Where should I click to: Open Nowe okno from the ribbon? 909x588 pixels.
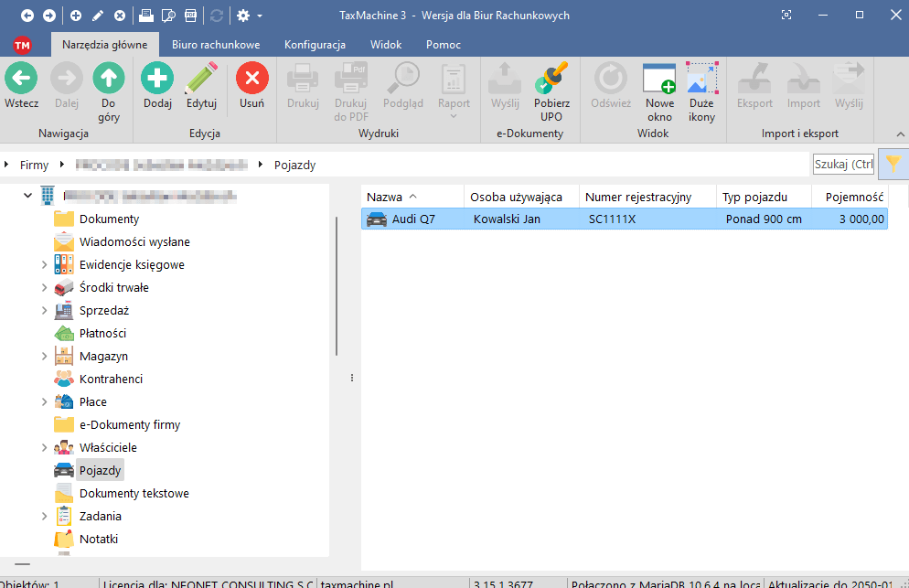coord(658,80)
